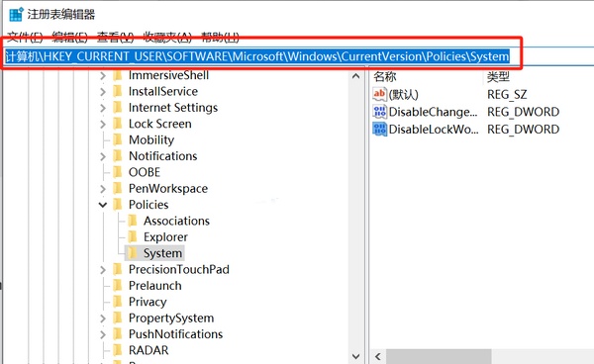Expand the Notifications key
This screenshot has height=364, width=594.
point(103,156)
